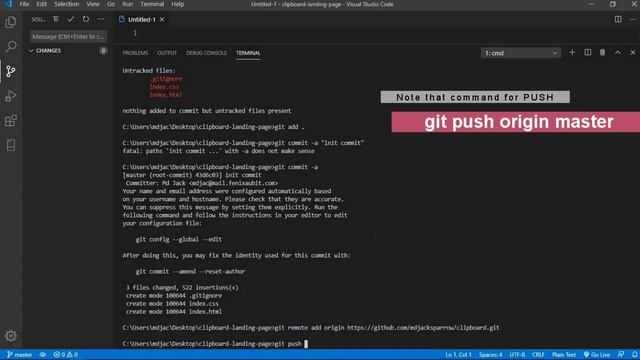Screen dimensions: 640x360
Task: Select the Untitled-1 editor tab
Action: point(141,20)
